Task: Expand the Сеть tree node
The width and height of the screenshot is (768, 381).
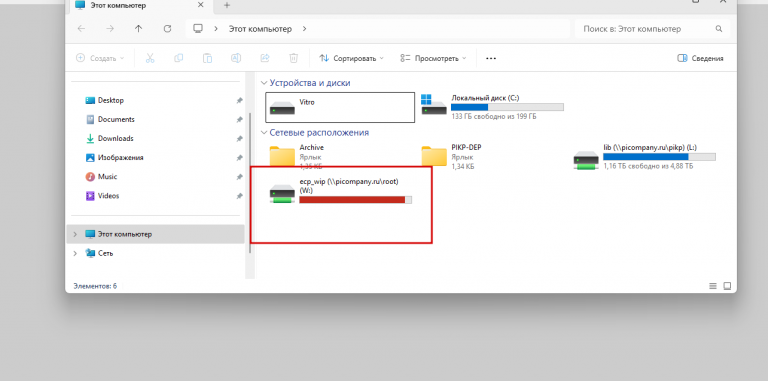Action: click(x=75, y=254)
